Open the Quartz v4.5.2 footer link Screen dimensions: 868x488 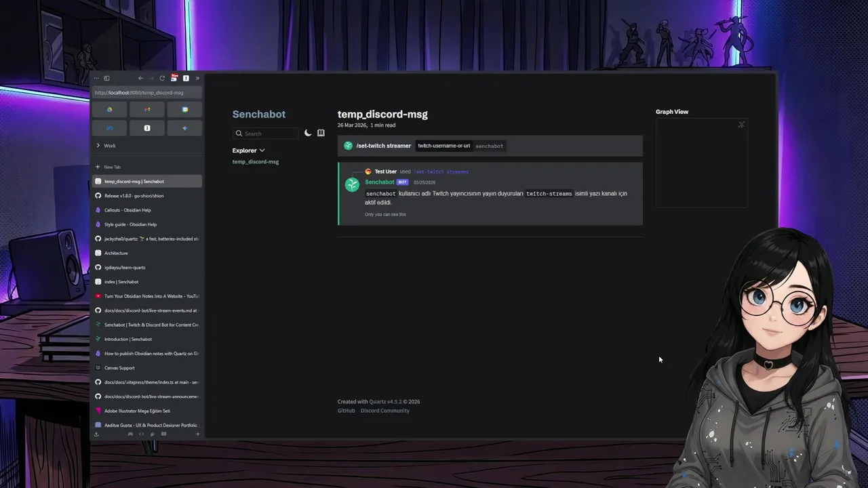[386, 402]
